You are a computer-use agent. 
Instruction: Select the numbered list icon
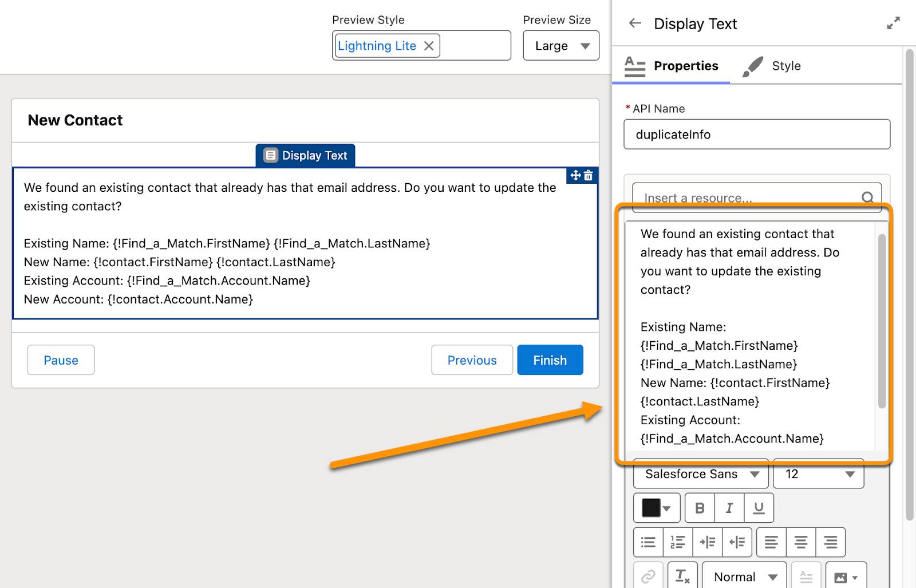pos(677,542)
